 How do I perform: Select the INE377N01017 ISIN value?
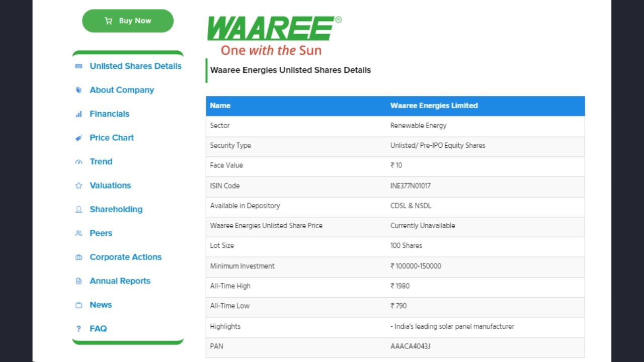point(411,186)
